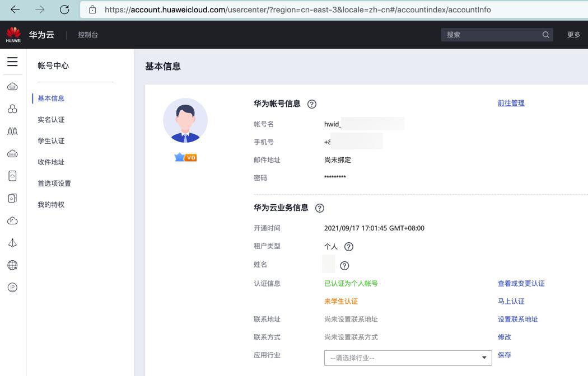
Task: Click help icon in 姓名 row
Action: (x=344, y=266)
